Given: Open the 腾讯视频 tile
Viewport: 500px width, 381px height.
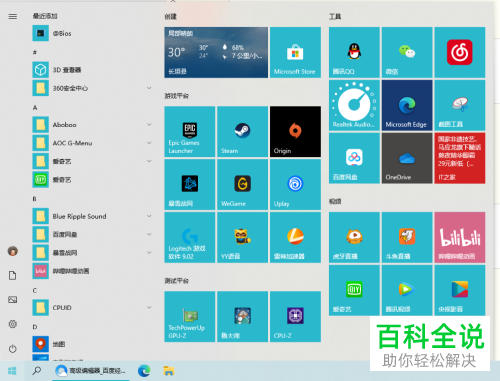Looking at the screenshot, I should (407, 290).
